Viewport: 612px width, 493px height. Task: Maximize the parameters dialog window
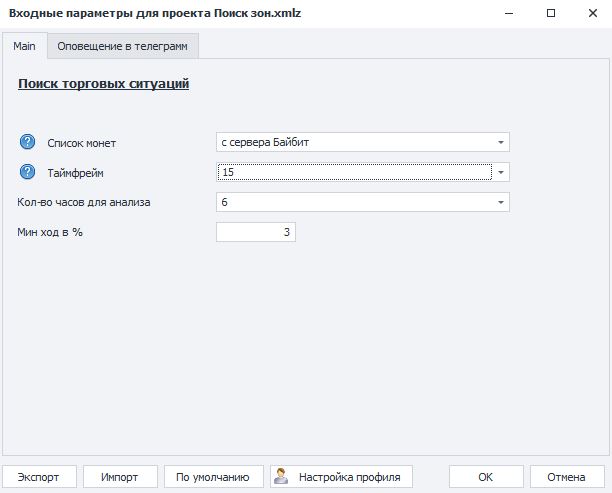pyautogui.click(x=551, y=14)
